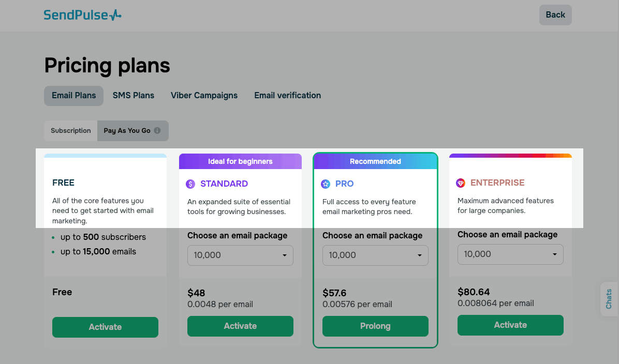
Task: Expand the Pro plan email package dropdown
Action: 375,255
